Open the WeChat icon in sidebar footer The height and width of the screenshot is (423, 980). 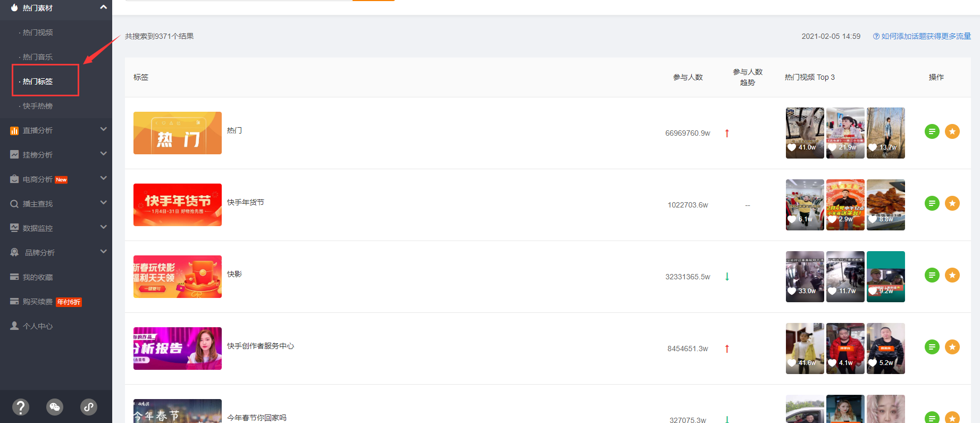point(55,407)
